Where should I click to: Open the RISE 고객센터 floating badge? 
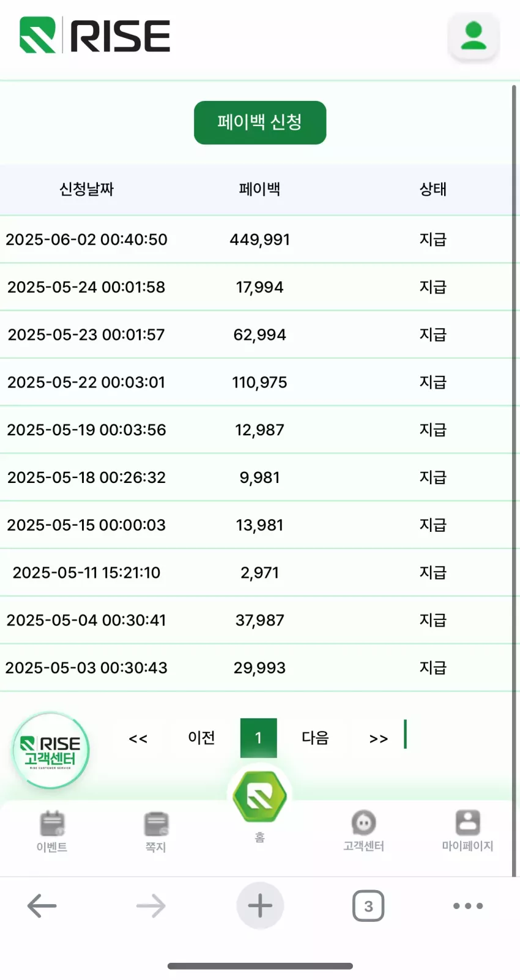pyautogui.click(x=51, y=750)
